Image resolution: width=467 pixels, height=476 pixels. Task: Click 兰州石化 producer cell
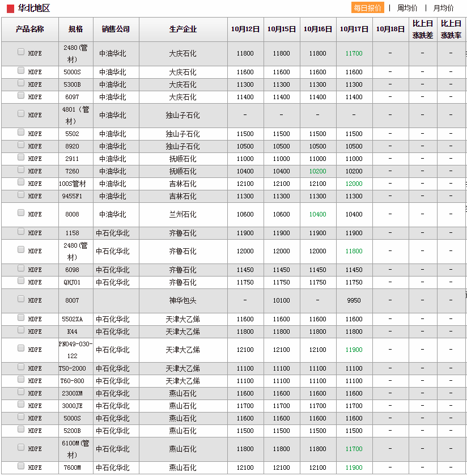[183, 214]
